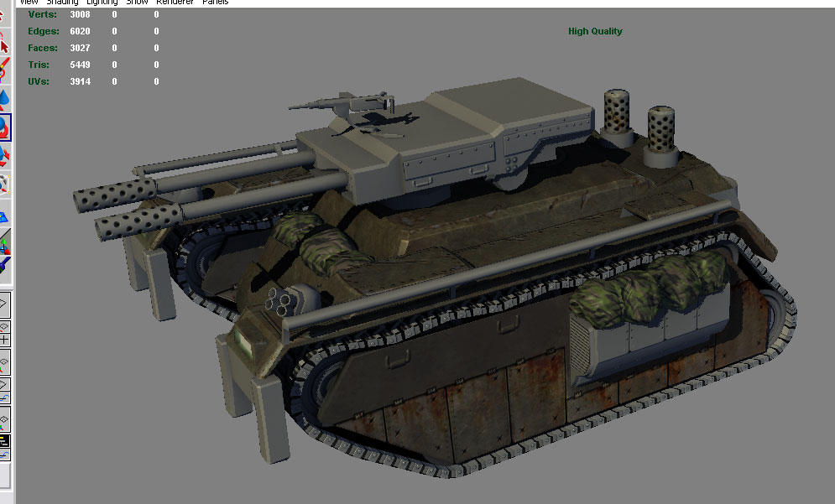Open the Panels menu
Screen dimensions: 835x504
(x=215, y=3)
